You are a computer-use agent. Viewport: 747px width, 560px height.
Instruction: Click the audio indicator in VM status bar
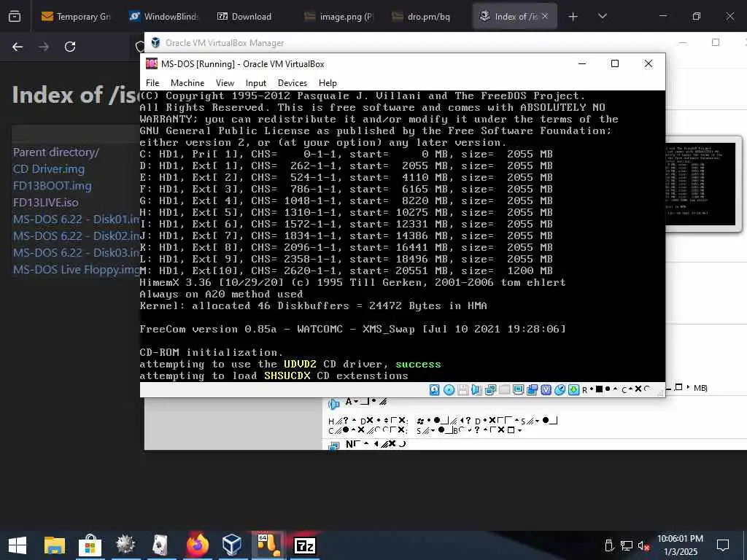[x=476, y=390]
